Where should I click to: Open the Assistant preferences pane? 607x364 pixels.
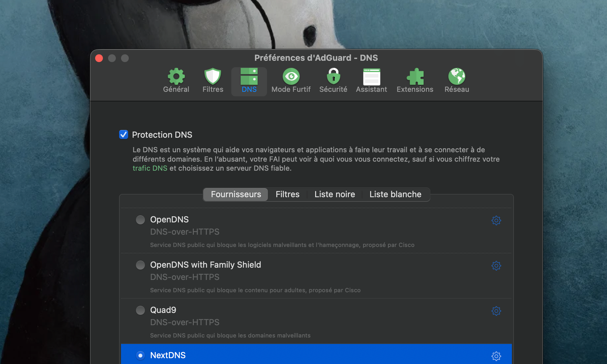(x=371, y=81)
